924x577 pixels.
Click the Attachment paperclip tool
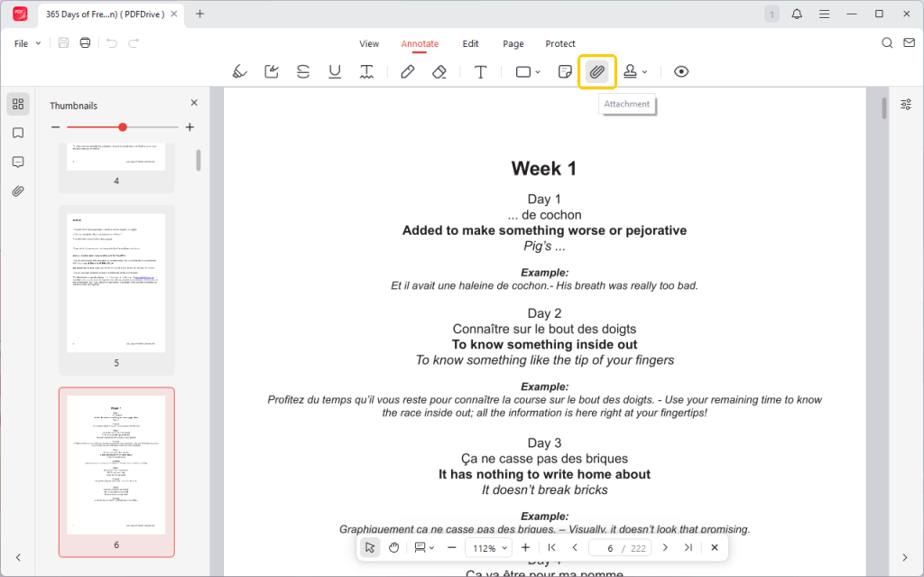pyautogui.click(x=596, y=72)
